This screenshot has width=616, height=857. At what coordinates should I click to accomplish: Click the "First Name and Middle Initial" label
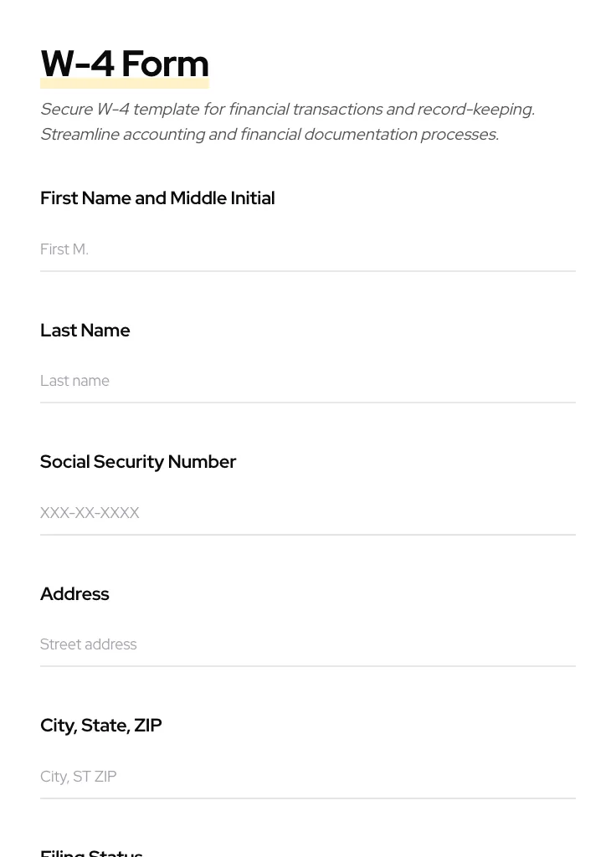point(157,198)
